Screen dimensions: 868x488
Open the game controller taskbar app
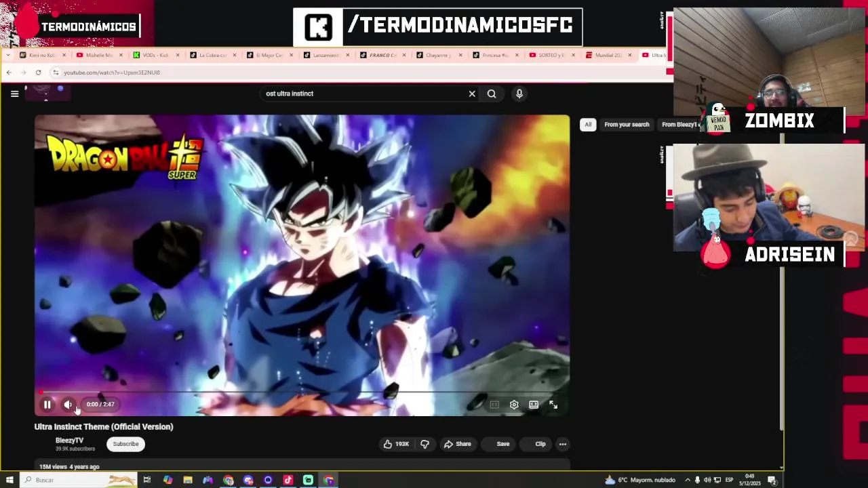[208, 480]
